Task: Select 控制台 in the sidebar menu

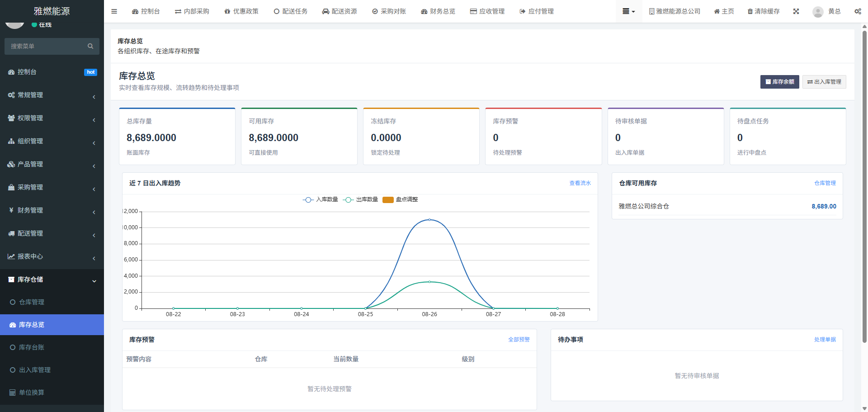Action: point(52,72)
